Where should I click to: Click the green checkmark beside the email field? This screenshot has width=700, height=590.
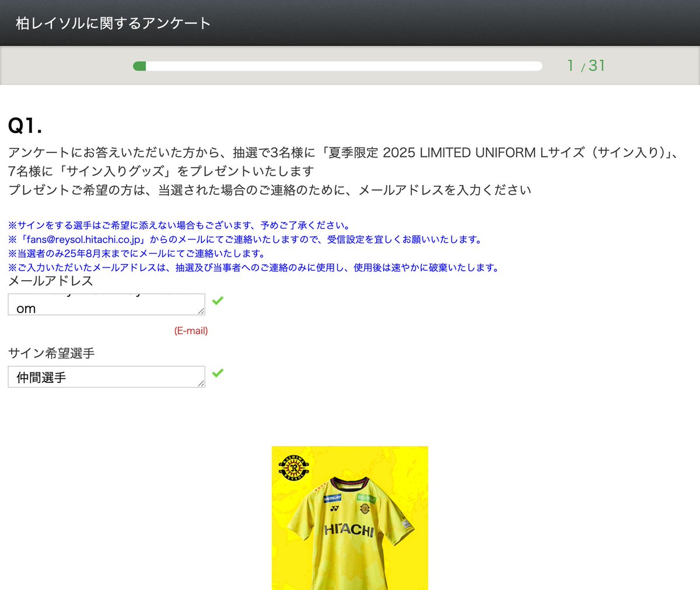(218, 301)
